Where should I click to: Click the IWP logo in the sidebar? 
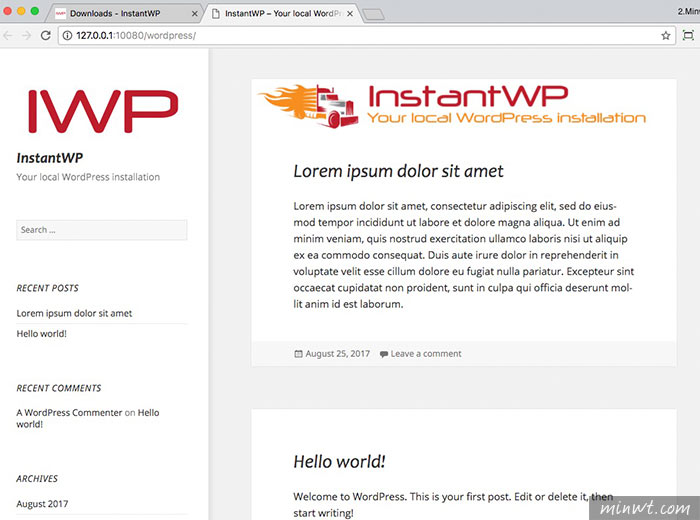pyautogui.click(x=103, y=111)
